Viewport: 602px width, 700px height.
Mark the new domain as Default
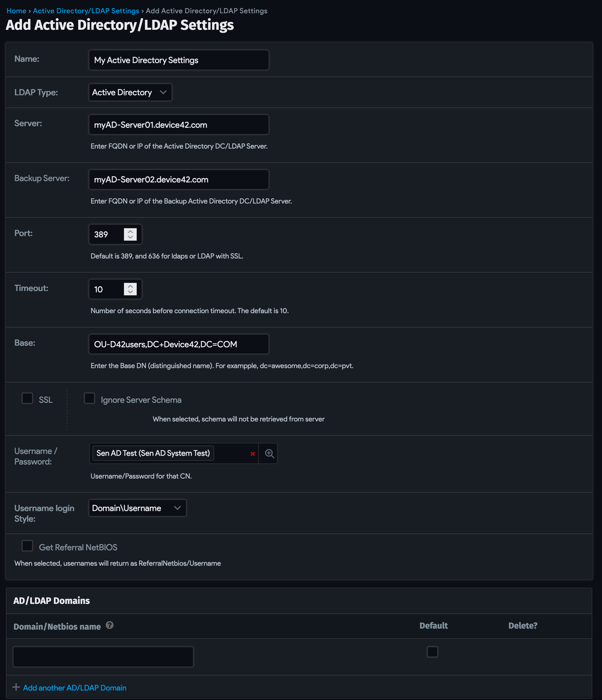point(432,652)
